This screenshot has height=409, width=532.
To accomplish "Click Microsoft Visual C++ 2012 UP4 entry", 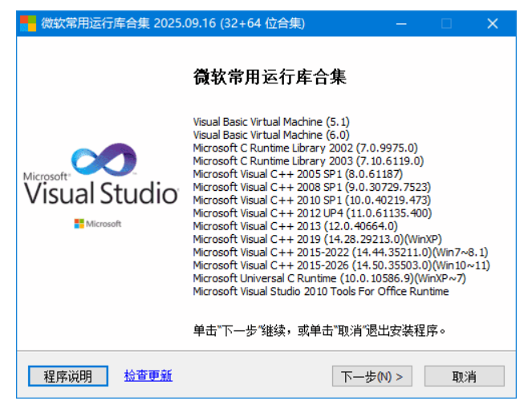I will click(312, 213).
